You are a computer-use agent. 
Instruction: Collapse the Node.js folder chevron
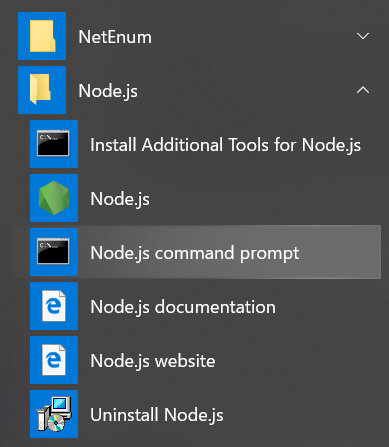pyautogui.click(x=363, y=90)
